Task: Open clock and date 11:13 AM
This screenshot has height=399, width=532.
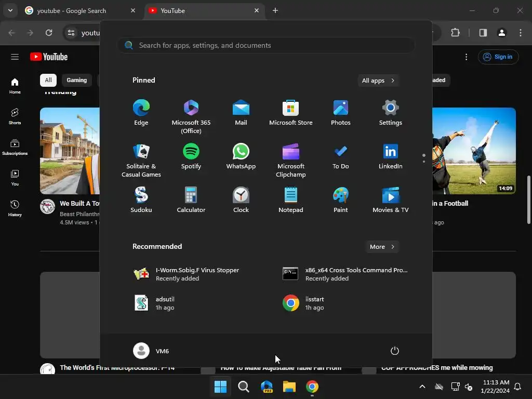Action: coord(495,387)
